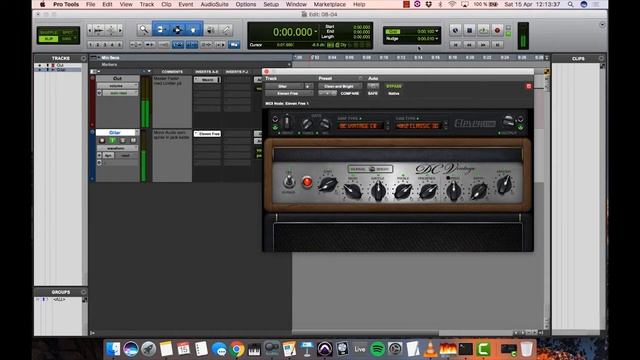This screenshot has width=640, height=360.
Task: Enable Grid edit mode
Action: coord(68,39)
